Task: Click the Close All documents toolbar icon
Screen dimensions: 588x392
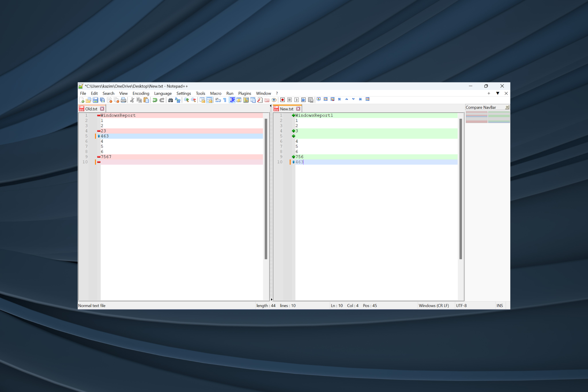Action: pos(116,100)
